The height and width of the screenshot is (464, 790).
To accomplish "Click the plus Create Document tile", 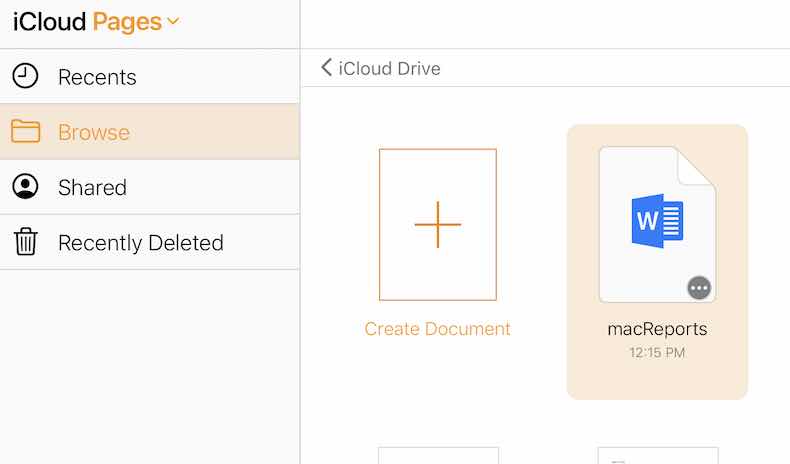I will click(438, 225).
